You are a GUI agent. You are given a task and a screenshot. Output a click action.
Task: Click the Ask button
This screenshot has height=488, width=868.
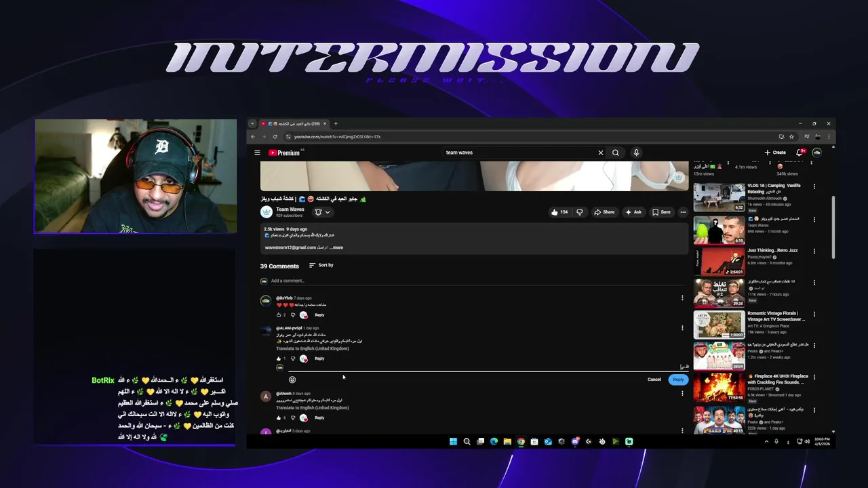tap(633, 212)
